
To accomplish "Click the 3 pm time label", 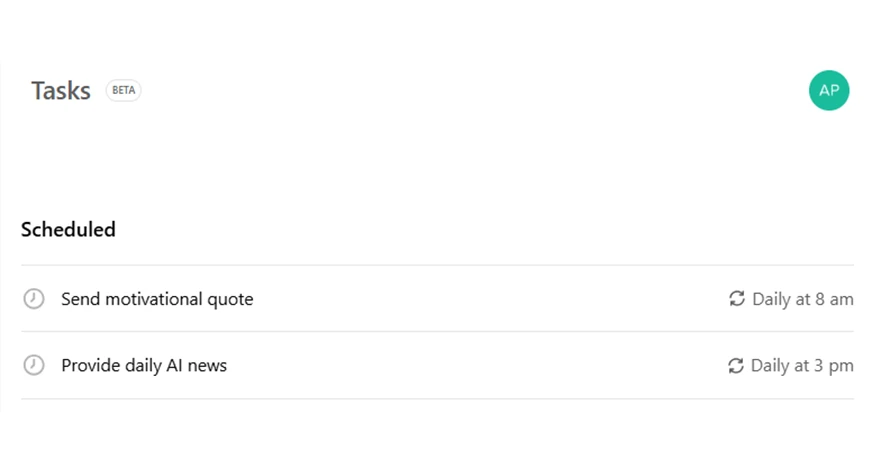I will [834, 366].
